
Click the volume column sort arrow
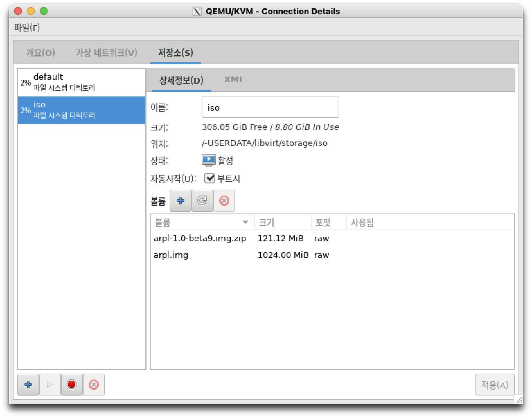point(245,222)
